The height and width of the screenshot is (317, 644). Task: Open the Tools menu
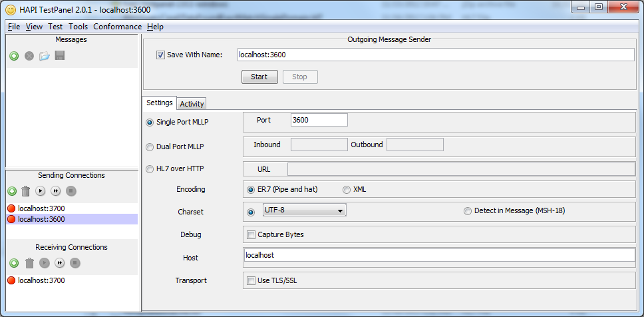78,27
